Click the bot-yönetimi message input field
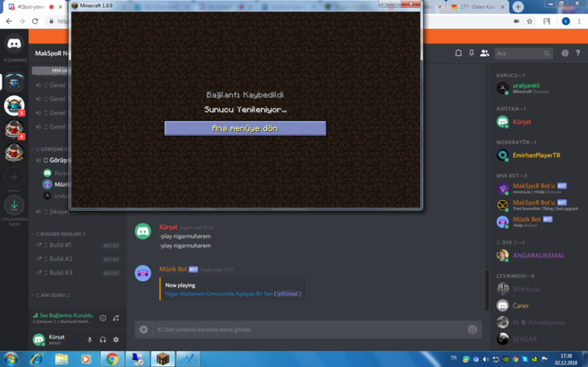The height and width of the screenshot is (367, 588). 310,329
